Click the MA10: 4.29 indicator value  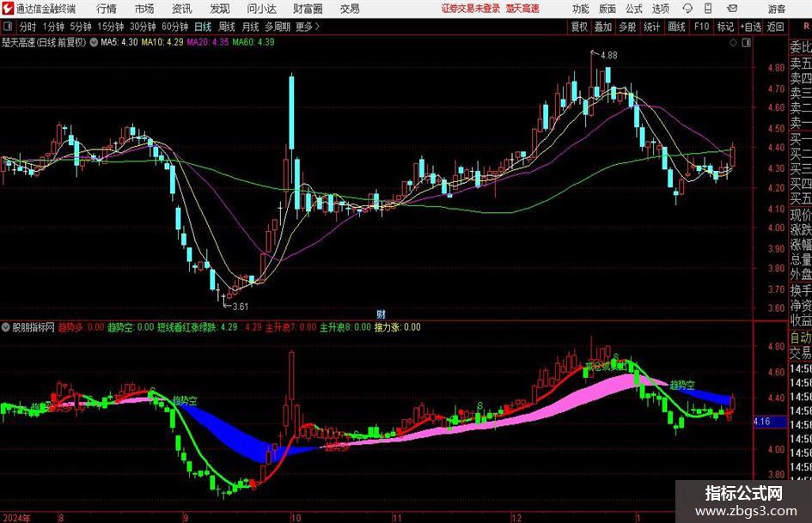[x=162, y=42]
